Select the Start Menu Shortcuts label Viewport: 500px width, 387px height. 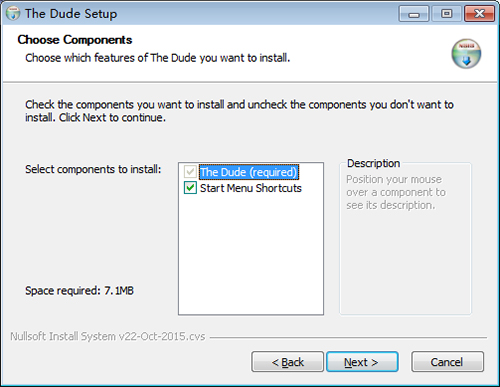click(x=251, y=188)
